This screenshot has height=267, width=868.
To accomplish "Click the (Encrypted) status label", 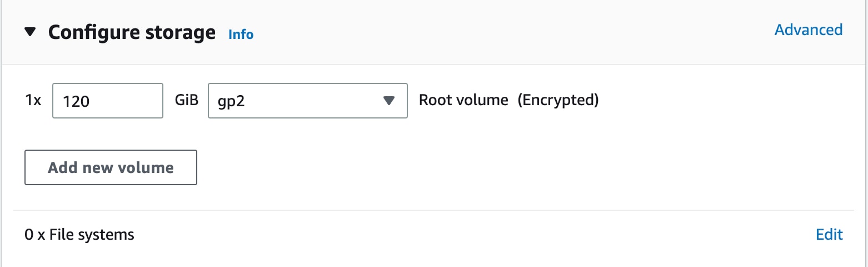I will [x=558, y=100].
